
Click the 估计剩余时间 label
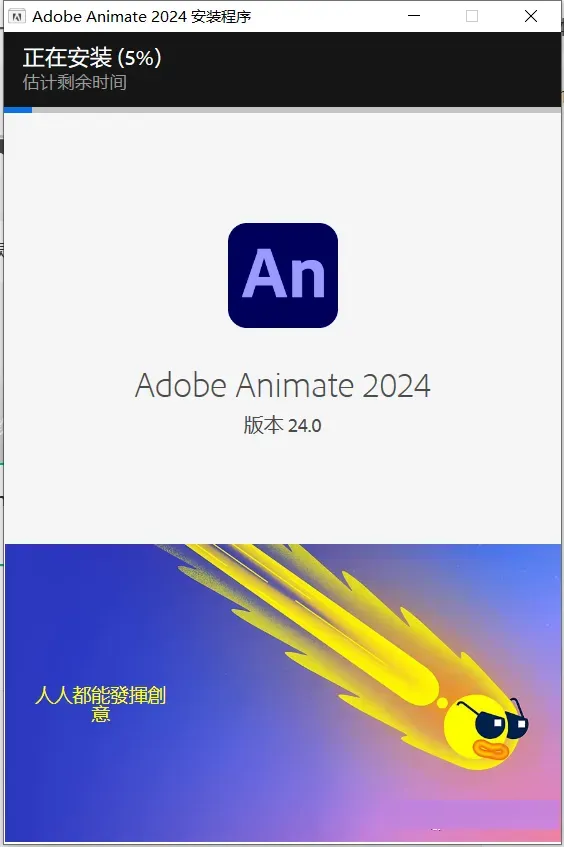75,82
